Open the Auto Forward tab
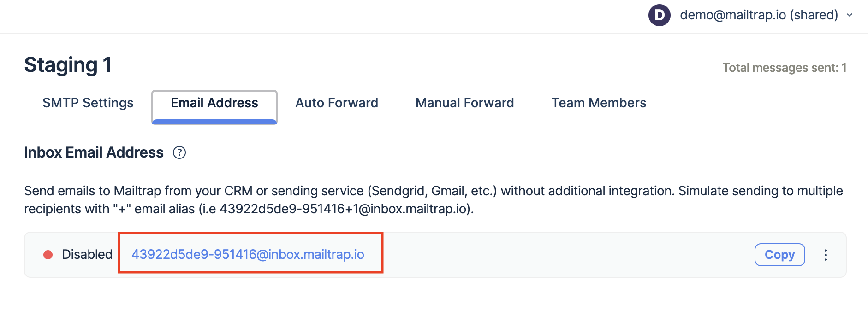 point(337,103)
